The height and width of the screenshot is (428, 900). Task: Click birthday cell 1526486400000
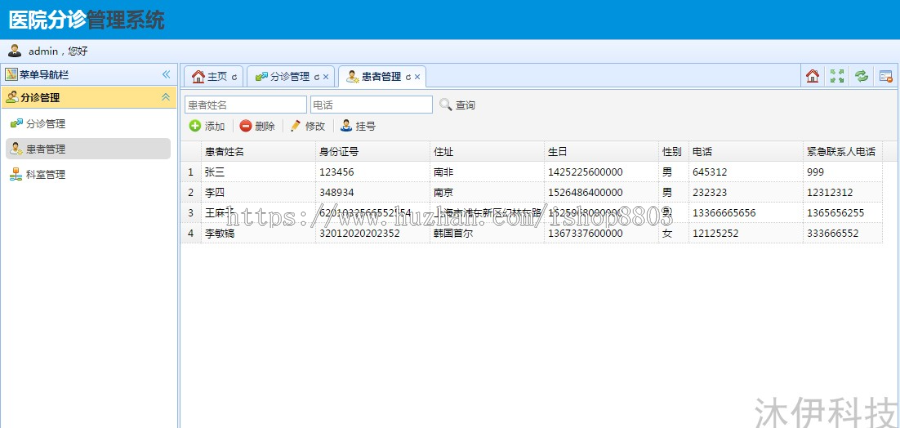point(602,192)
